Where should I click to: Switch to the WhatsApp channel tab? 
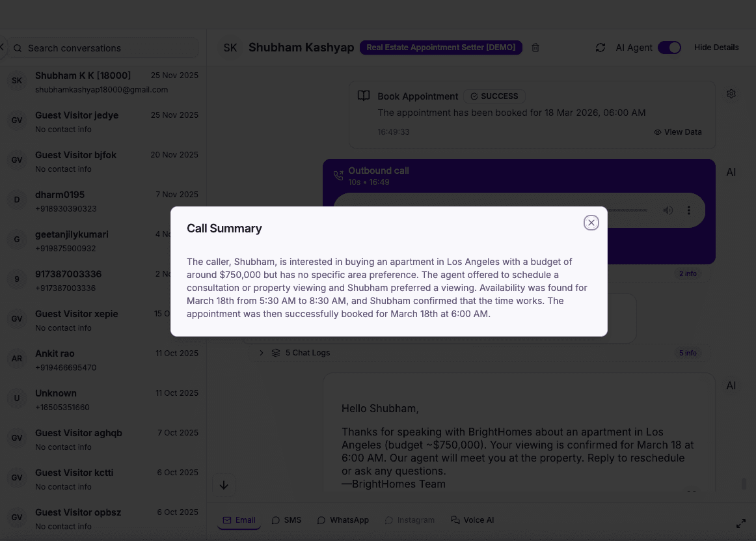pos(343,520)
